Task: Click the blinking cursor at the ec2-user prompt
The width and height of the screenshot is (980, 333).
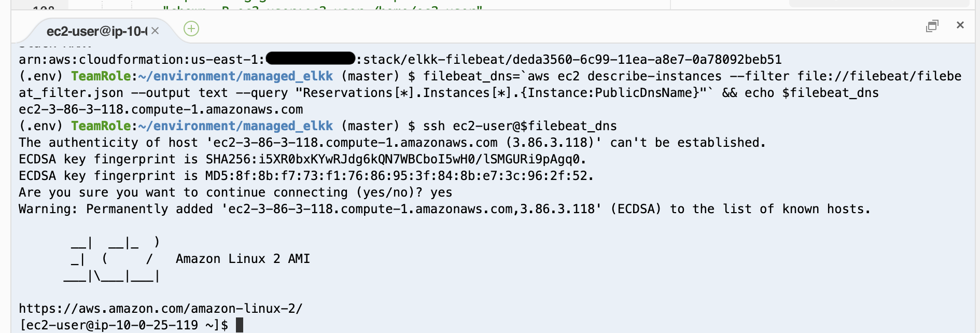Action: click(x=240, y=325)
